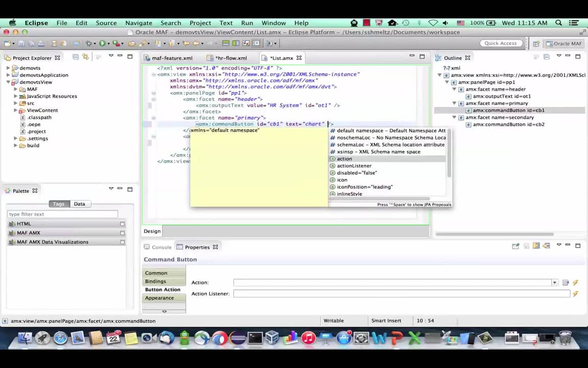Switch Palette to Data mode
This screenshot has height=368, width=588.
click(x=80, y=204)
